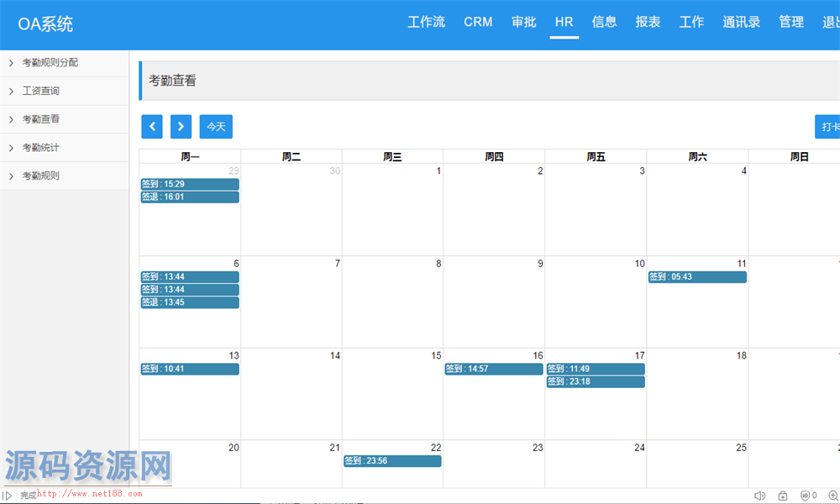Click the page zoom magnifier icon
Viewport: 840px width, 504px height.
[833, 496]
